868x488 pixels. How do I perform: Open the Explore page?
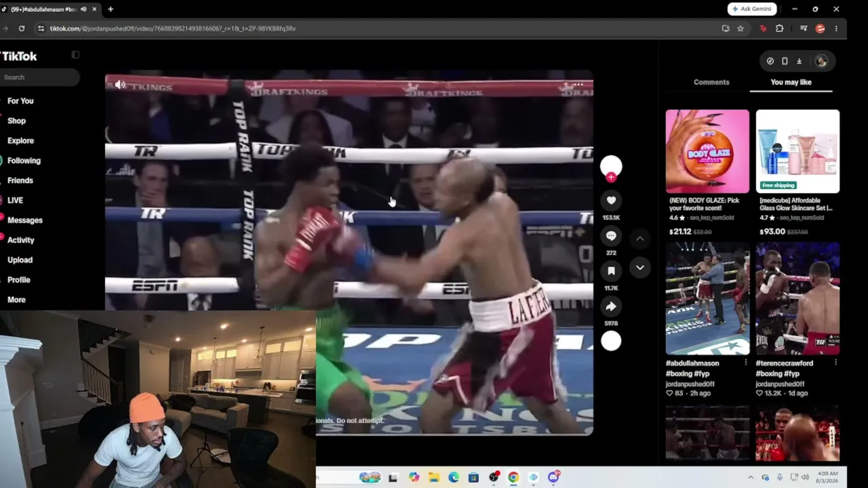20,140
